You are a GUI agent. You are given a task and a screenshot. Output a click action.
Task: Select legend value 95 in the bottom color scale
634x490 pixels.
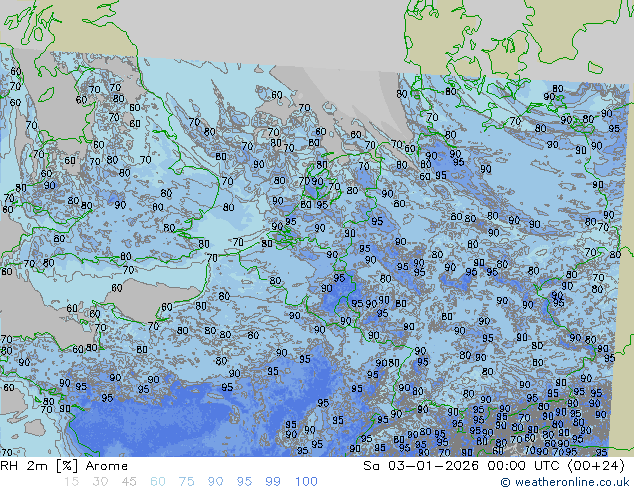click(x=244, y=482)
